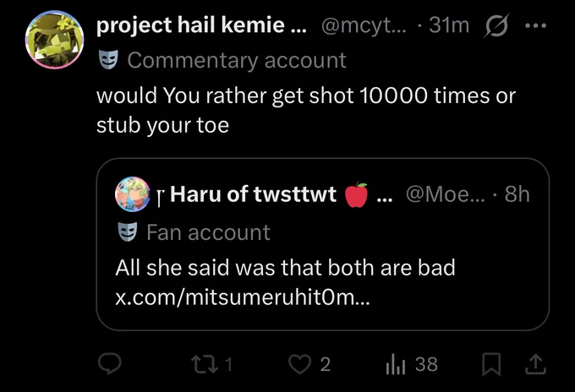Screen dimensions: 575x392
Task: Open the x.com/mitsumeruhit0m... link
Action: [243, 297]
